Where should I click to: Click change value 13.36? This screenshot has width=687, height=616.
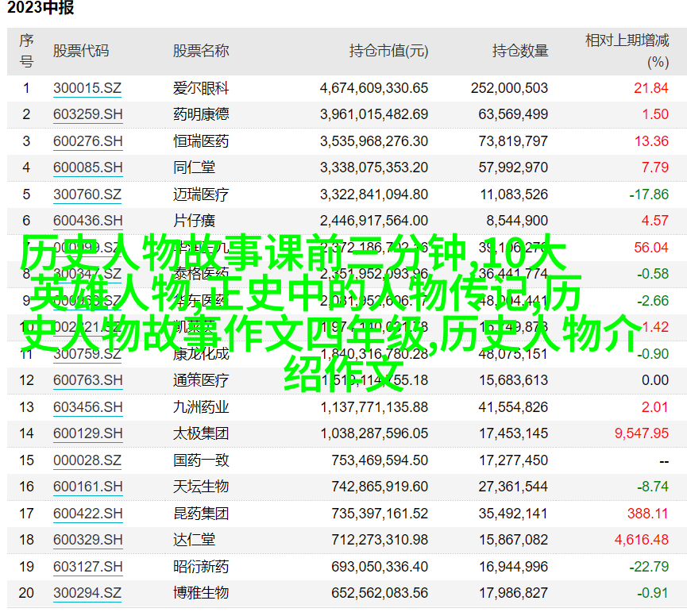pos(651,142)
